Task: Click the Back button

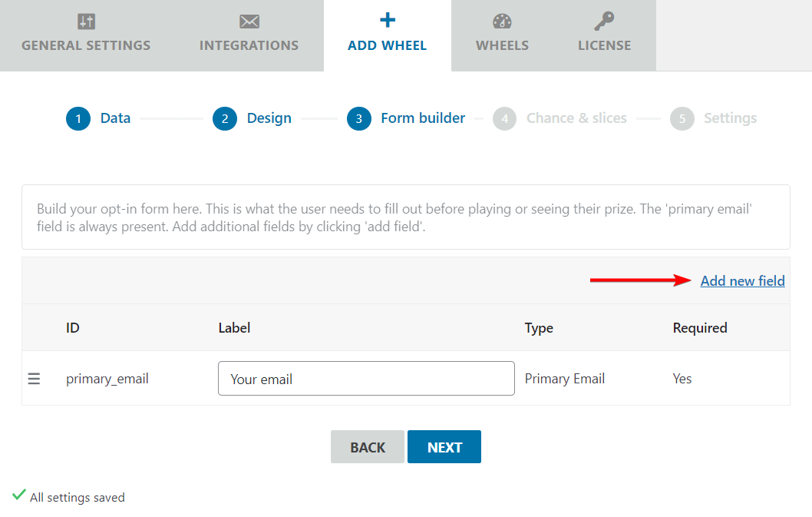Action: click(368, 446)
